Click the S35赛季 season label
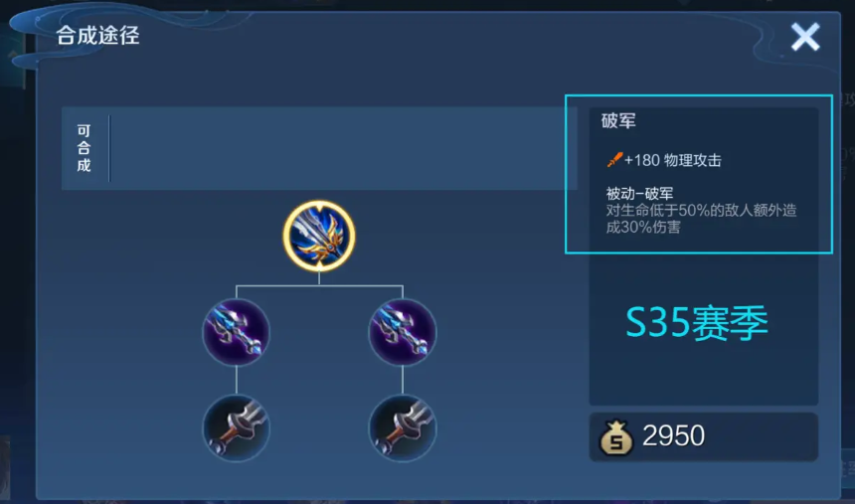The image size is (855, 504). (697, 323)
